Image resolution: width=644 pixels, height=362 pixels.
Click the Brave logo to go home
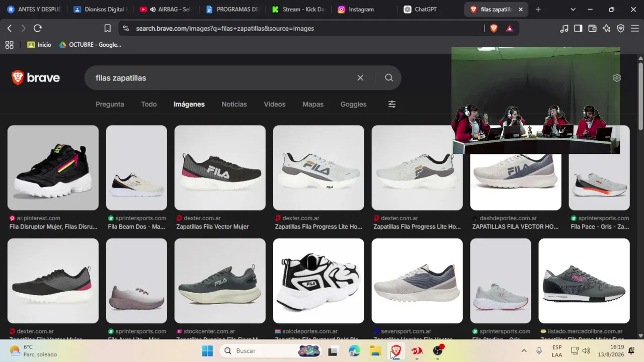[36, 78]
